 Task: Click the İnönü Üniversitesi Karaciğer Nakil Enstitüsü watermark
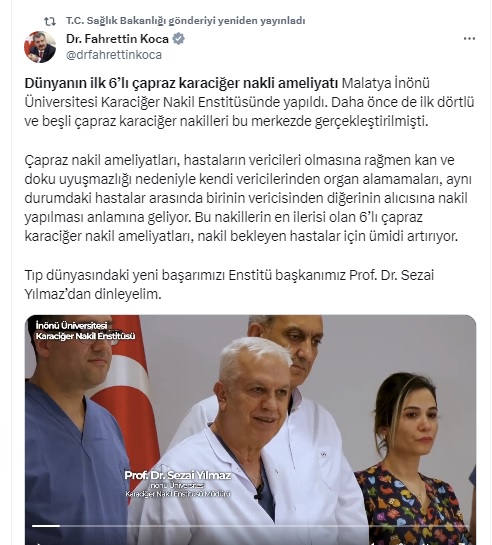click(x=85, y=331)
